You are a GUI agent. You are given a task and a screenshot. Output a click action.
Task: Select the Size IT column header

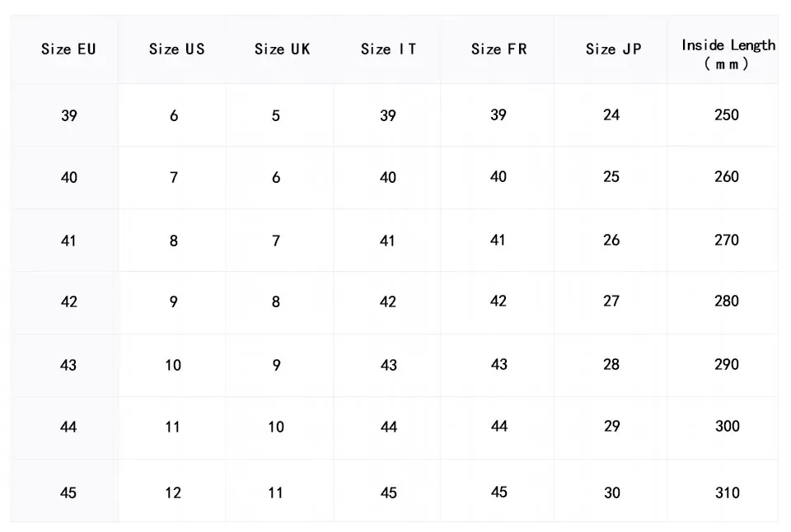coord(388,49)
